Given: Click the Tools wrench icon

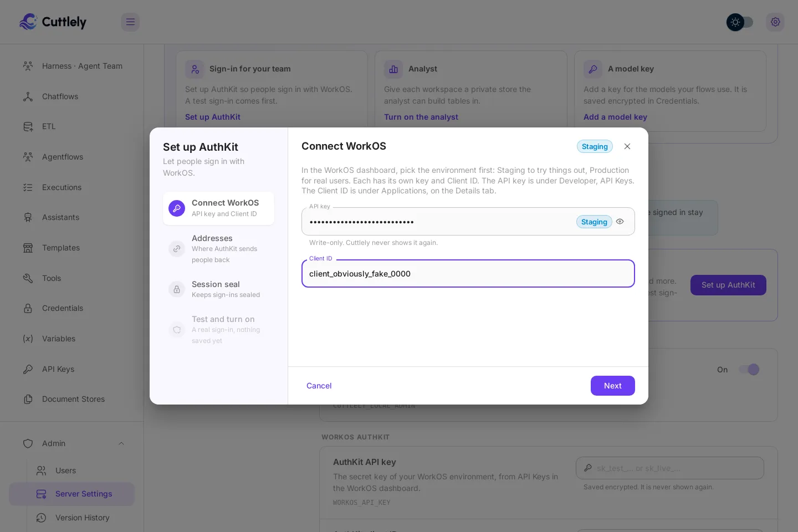Looking at the screenshot, I should coord(28,278).
